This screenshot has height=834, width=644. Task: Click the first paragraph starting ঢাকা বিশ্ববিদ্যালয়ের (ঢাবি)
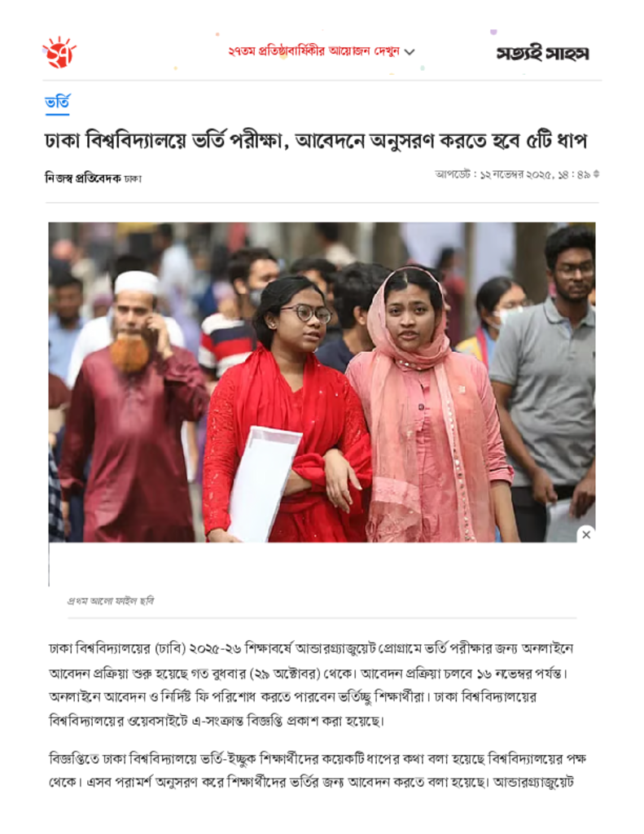tap(311, 685)
